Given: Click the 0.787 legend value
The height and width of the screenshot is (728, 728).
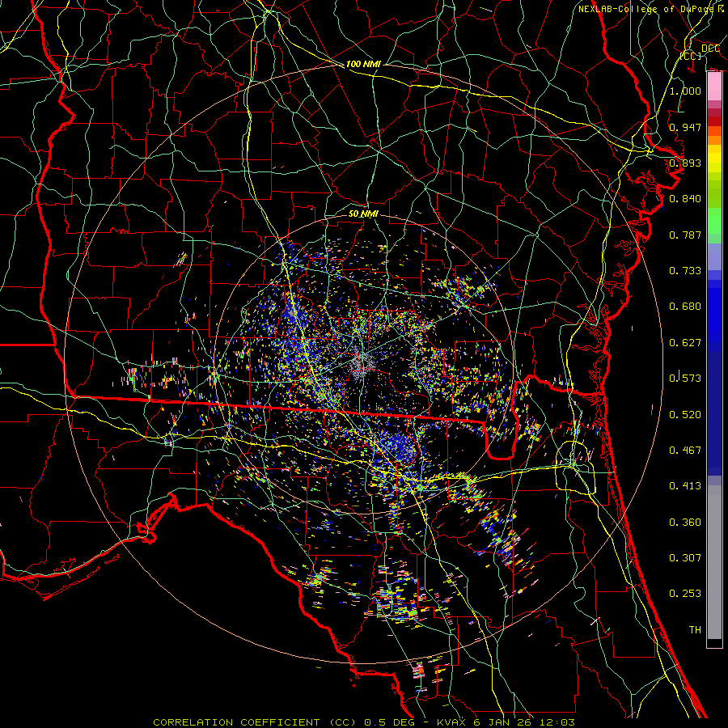Looking at the screenshot, I should pyautogui.click(x=685, y=235).
